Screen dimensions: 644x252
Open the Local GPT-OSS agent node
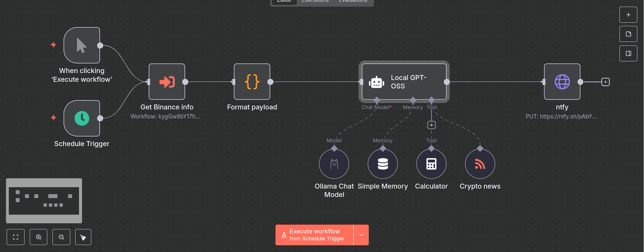[404, 82]
